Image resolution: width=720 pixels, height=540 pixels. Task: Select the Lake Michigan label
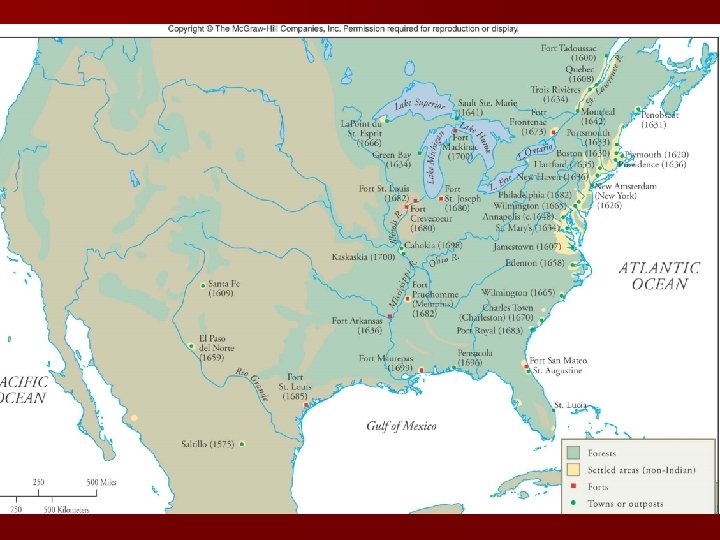click(x=433, y=158)
